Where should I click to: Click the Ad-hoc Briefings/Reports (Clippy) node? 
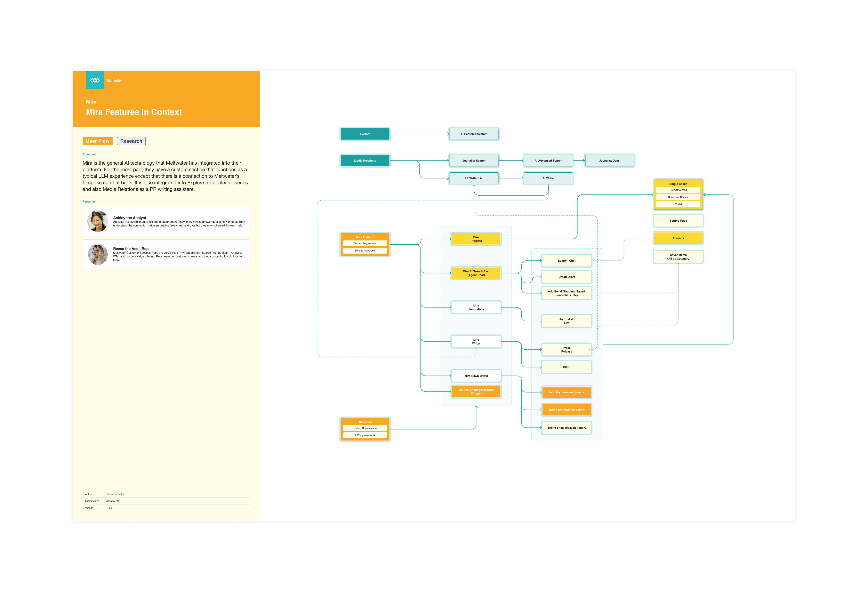click(476, 392)
